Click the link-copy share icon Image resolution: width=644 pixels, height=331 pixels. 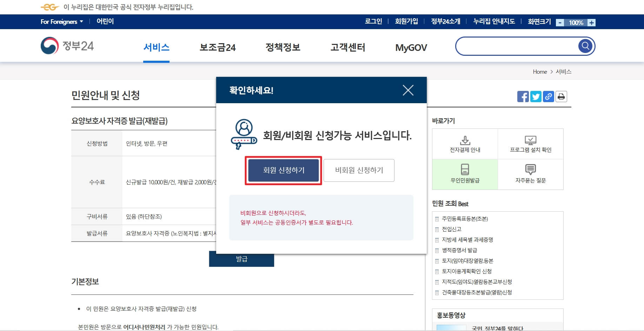[x=548, y=97]
